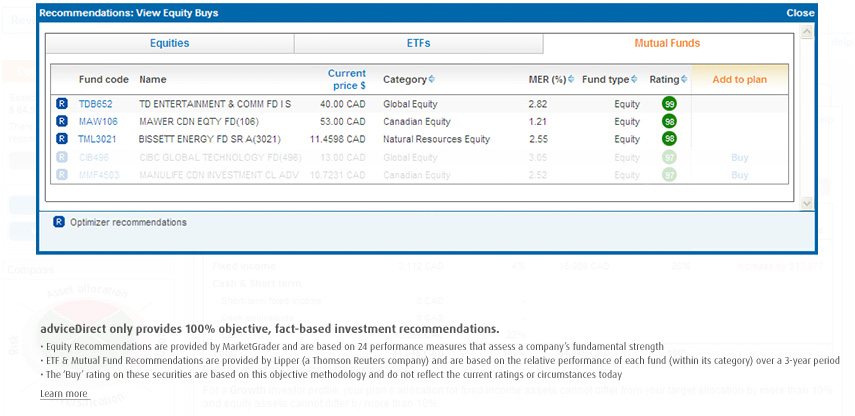Click the R optimizer icon beside TML3021

point(62,140)
